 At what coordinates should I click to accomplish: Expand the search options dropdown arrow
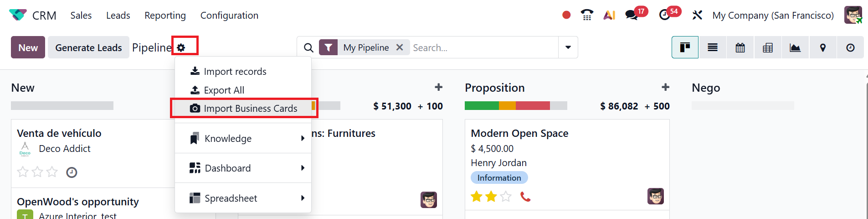568,47
